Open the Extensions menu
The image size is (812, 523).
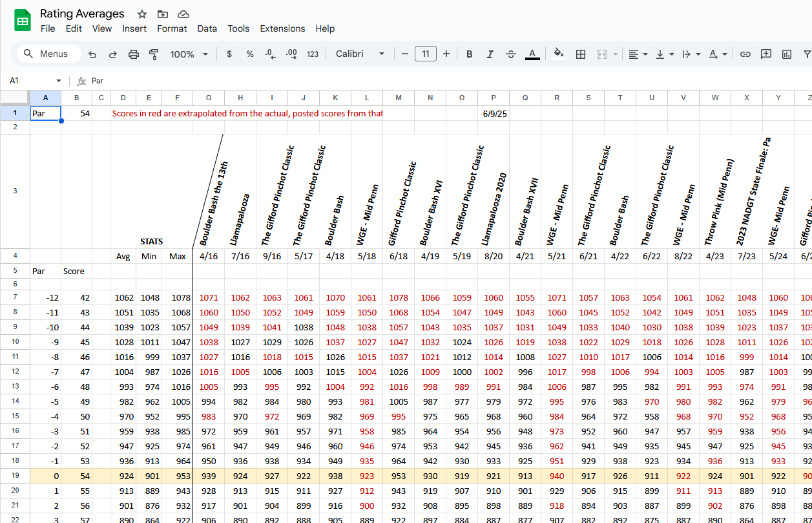(282, 28)
